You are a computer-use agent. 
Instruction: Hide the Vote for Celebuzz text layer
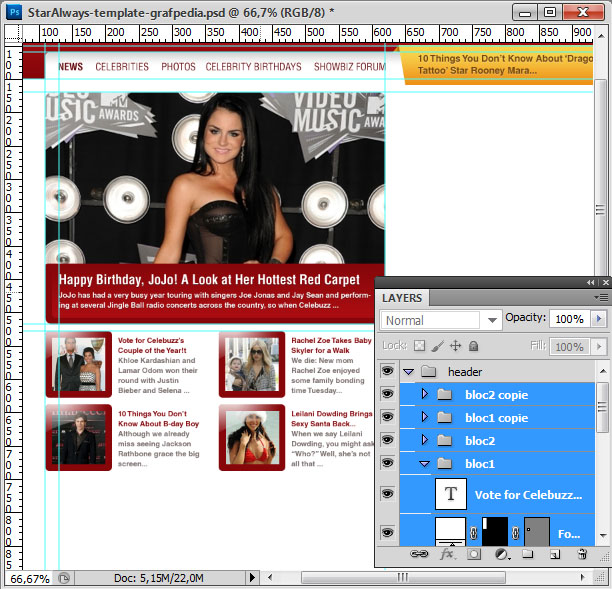387,494
